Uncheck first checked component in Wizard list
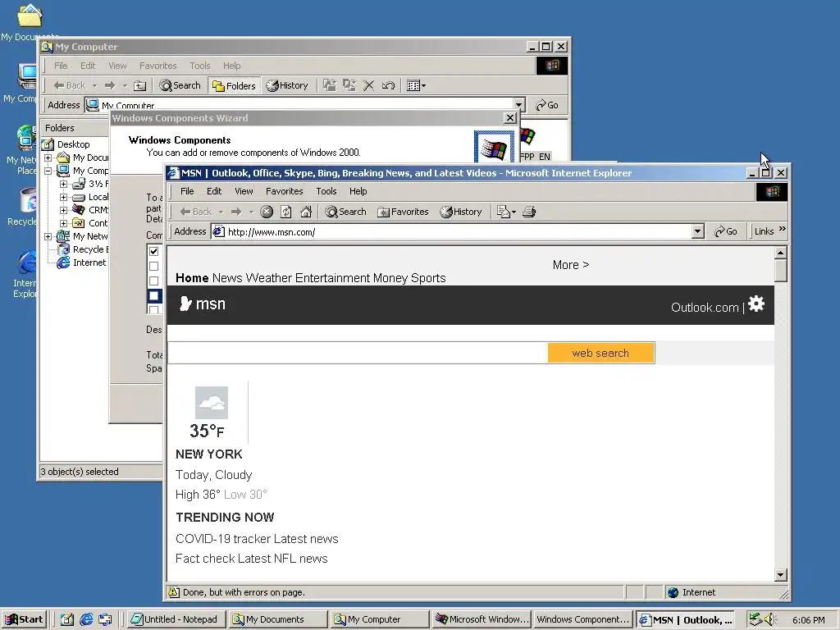The width and height of the screenshot is (840, 630). point(153,251)
